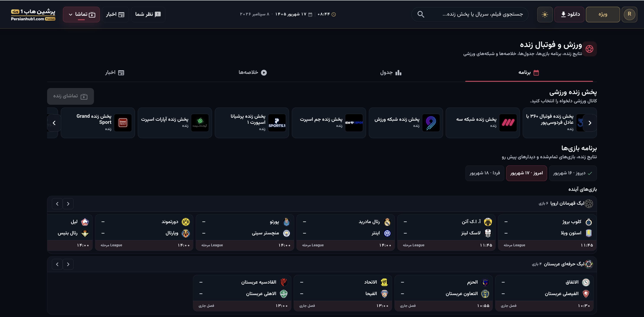Screen dimensions: 644x317
Task: Open the تماشا dropdown menu
Action: pyautogui.click(x=81, y=15)
